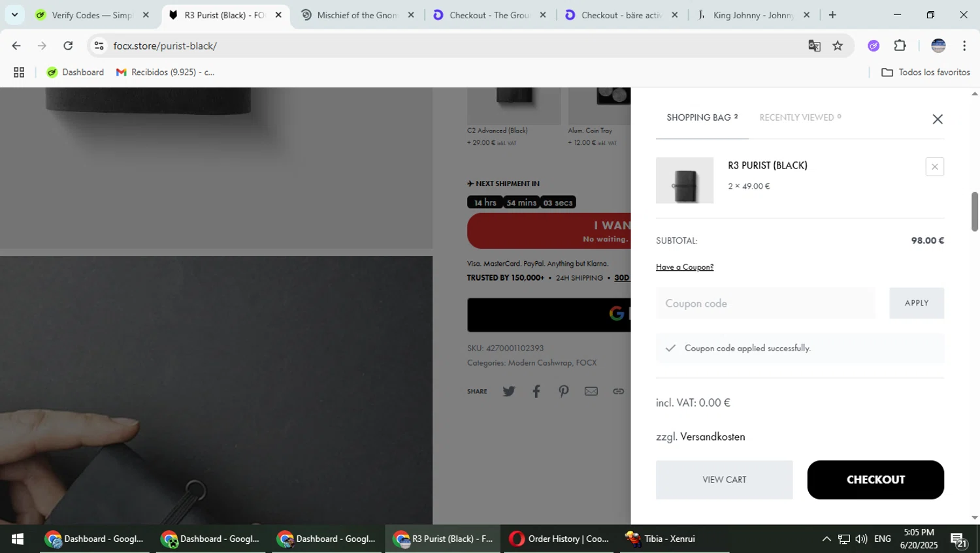Share the product on Pinterest

click(564, 391)
